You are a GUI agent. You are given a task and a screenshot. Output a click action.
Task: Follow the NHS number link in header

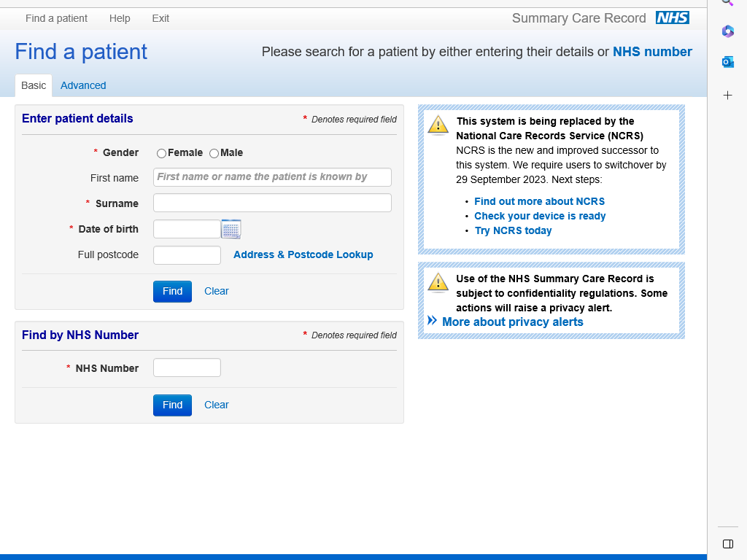(652, 52)
